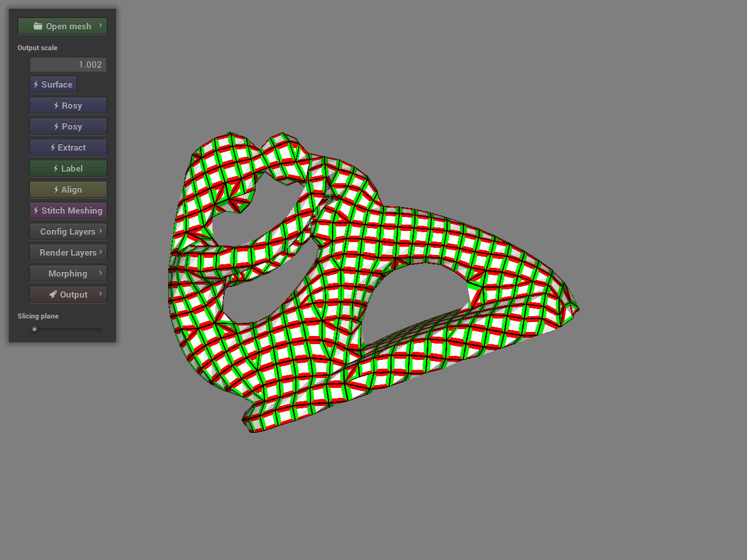
Task: Edit the Output scale value field
Action: pos(68,65)
